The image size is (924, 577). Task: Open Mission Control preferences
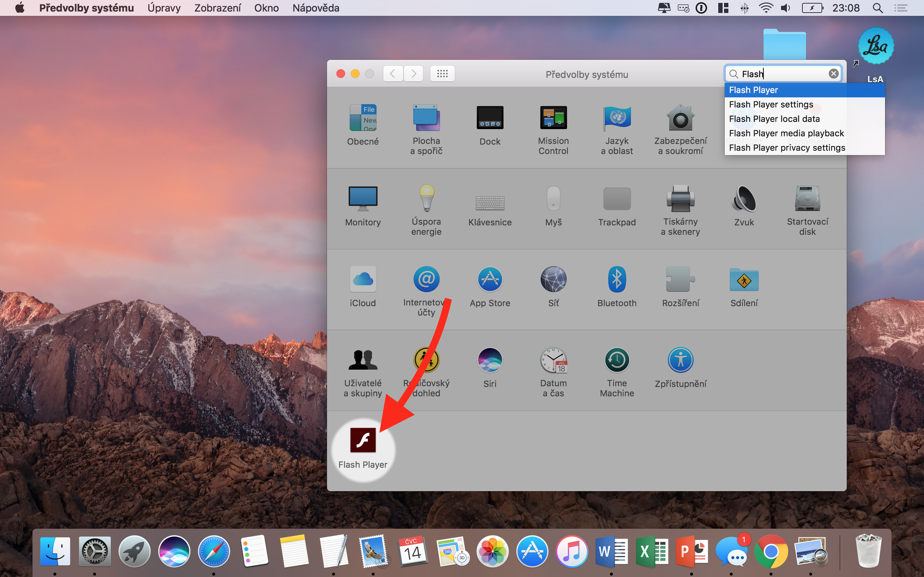553,118
